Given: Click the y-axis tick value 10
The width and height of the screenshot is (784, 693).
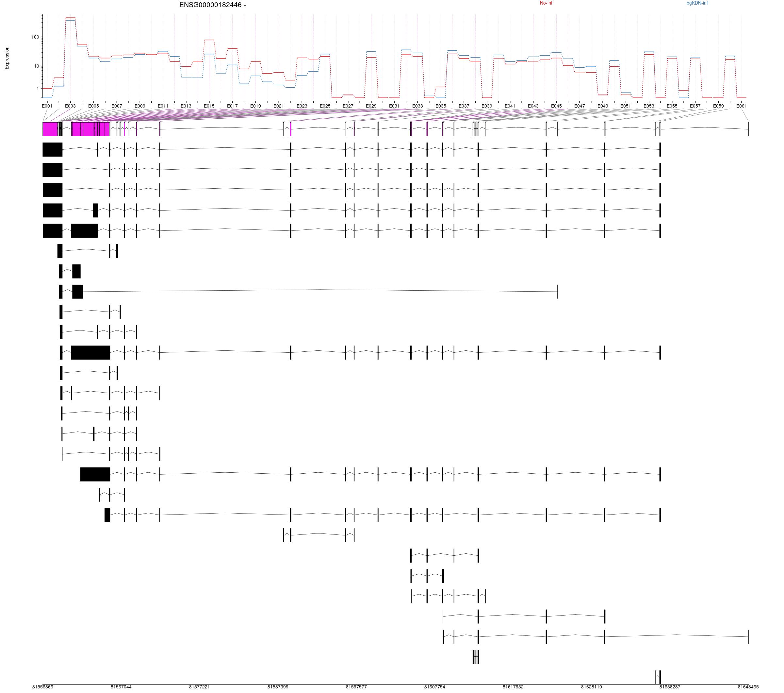Looking at the screenshot, I should [x=37, y=66].
